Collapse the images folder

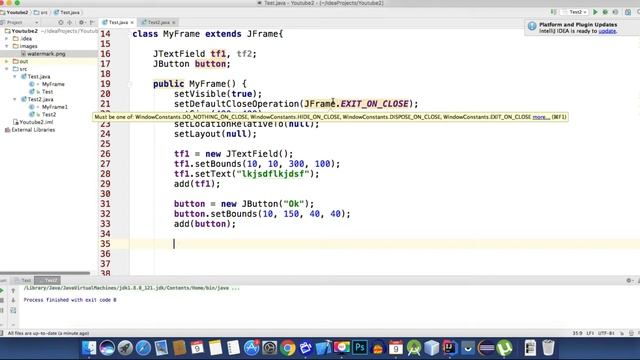click(x=7, y=46)
